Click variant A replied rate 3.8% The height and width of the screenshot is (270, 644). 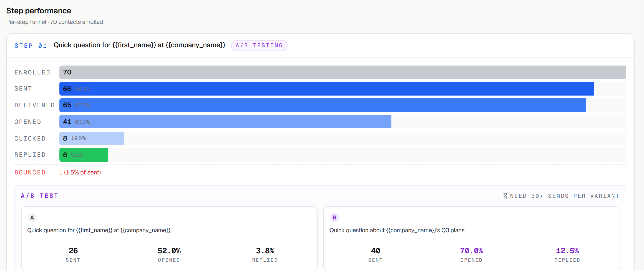coord(265,251)
